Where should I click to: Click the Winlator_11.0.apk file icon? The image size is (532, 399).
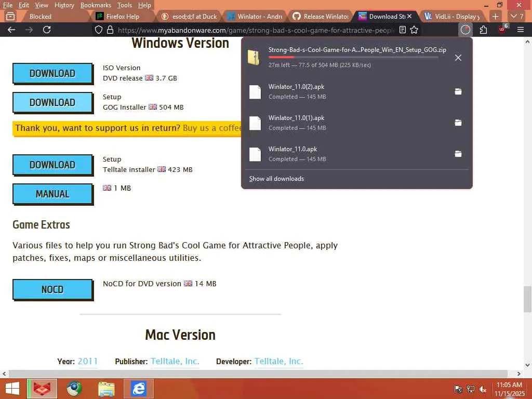point(255,154)
